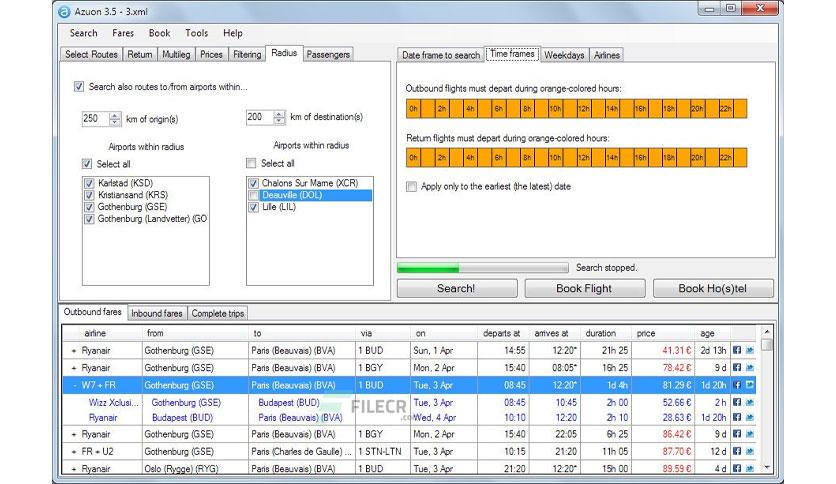This screenshot has width=836, height=484.
Task: Expand the Oslo (Rygge) fare row
Action: coord(74,469)
